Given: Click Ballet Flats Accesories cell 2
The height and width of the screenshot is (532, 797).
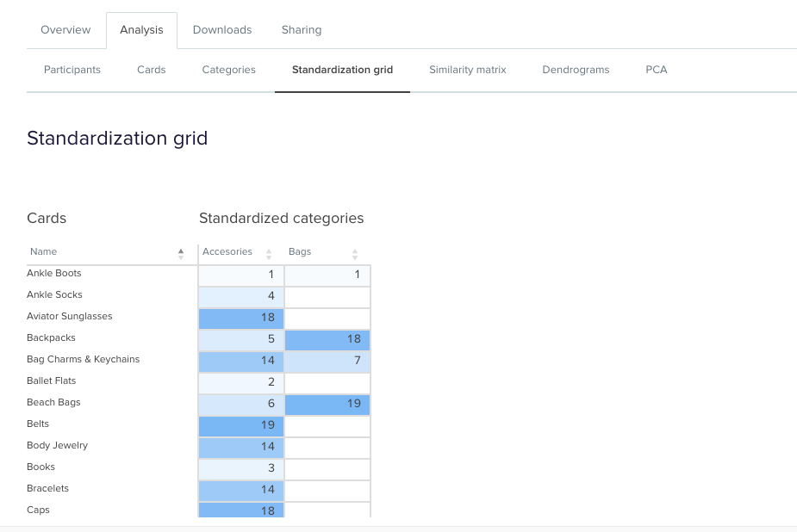Looking at the screenshot, I should (x=241, y=383).
